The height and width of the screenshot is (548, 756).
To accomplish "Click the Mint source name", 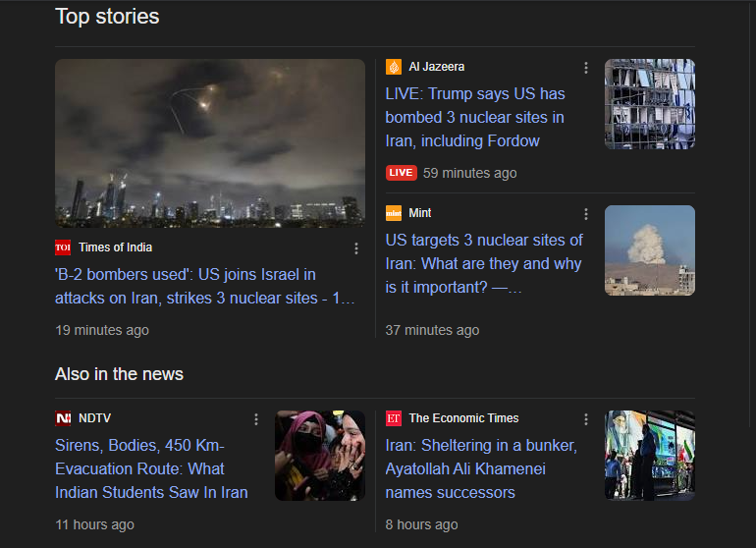I will tap(420, 213).
